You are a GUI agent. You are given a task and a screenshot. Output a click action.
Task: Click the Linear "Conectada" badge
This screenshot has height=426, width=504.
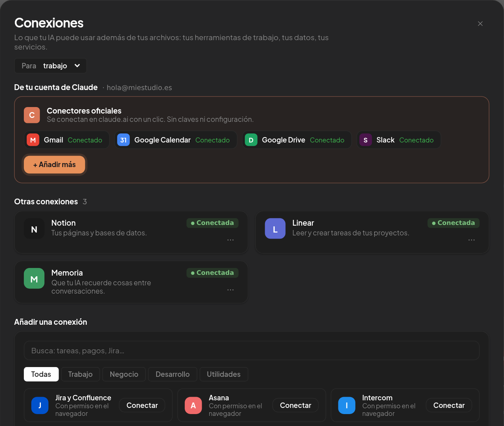coord(454,223)
